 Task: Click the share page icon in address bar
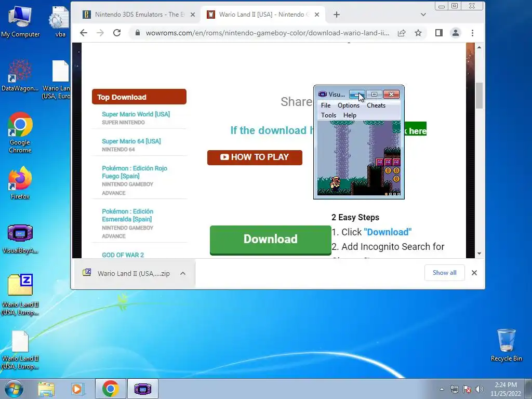(x=402, y=33)
